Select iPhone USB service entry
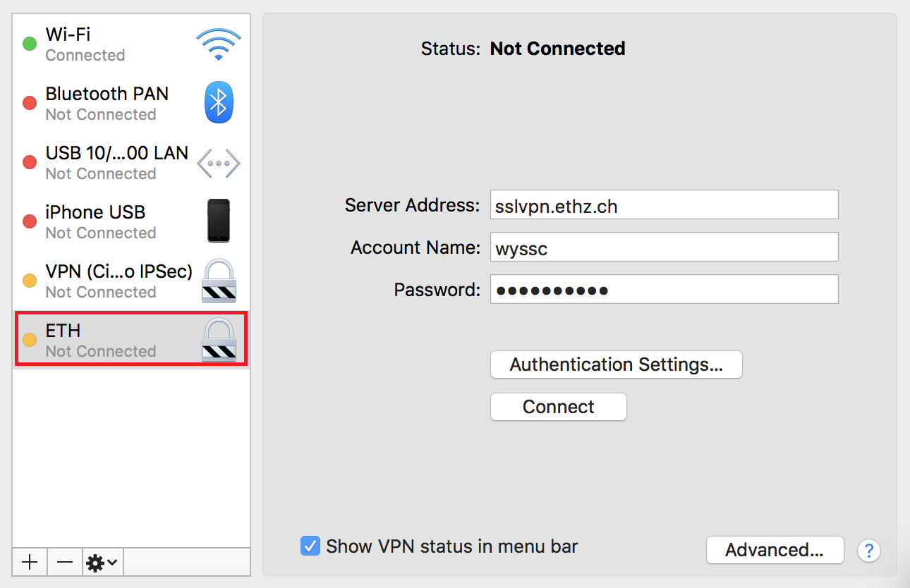The image size is (910, 588). tap(131, 221)
